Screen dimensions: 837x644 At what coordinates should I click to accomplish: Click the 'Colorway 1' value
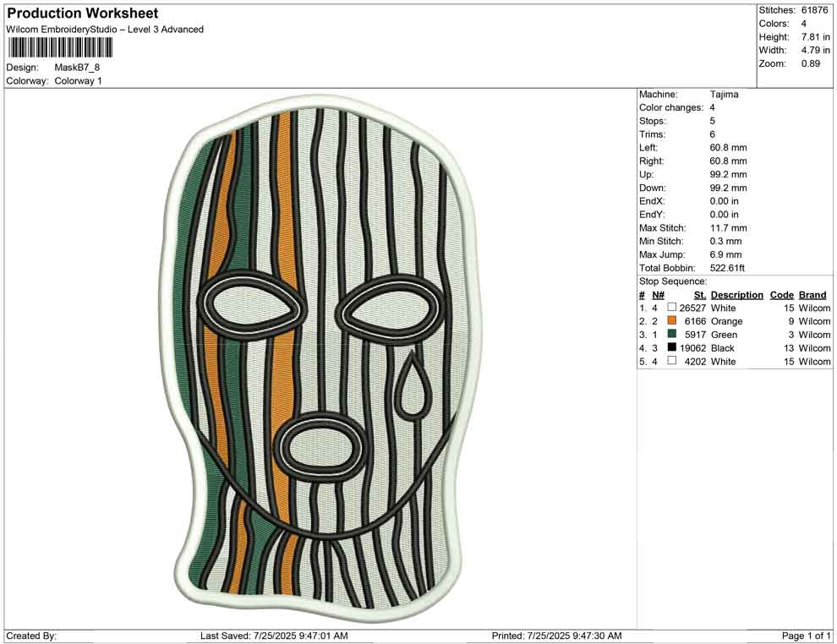pos(78,81)
